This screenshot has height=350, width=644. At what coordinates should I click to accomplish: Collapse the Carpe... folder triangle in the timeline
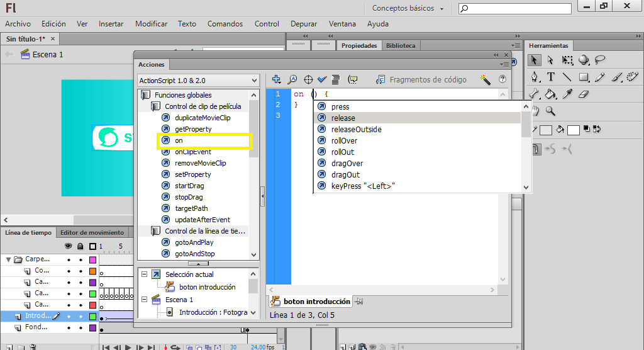[8, 259]
